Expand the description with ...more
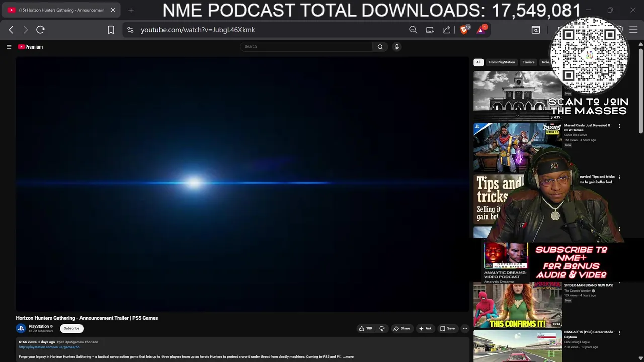 tap(348, 357)
